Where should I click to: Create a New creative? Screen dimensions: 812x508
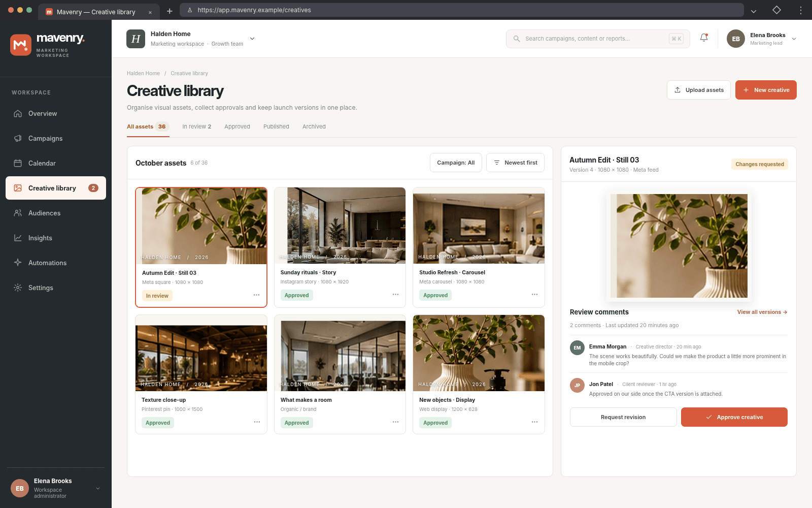766,90
